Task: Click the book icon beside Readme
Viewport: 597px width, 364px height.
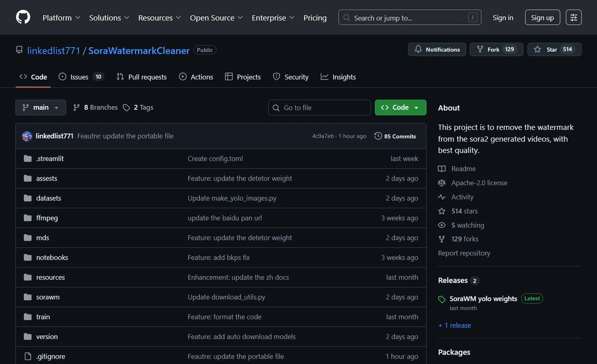Action: 442,169
